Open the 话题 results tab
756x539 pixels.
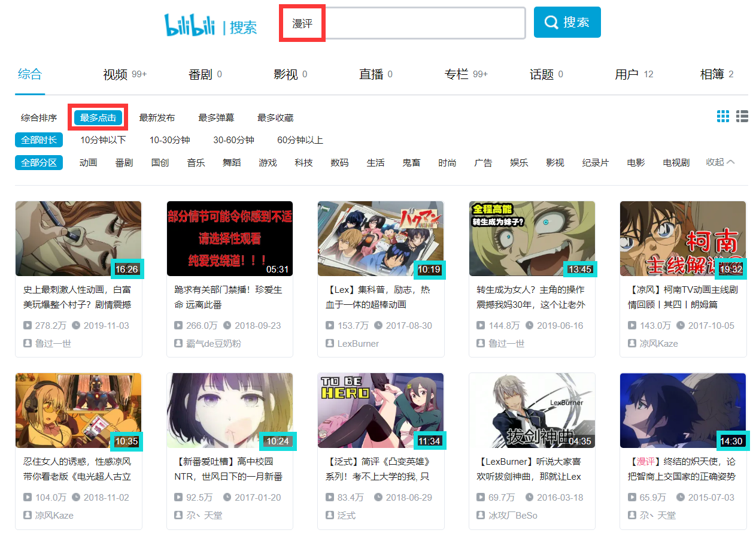point(546,74)
